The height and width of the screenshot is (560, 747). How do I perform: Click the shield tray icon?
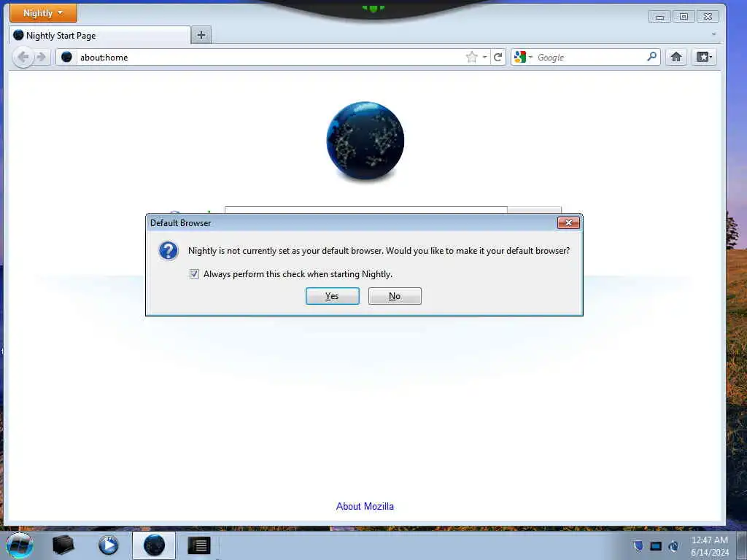638,545
